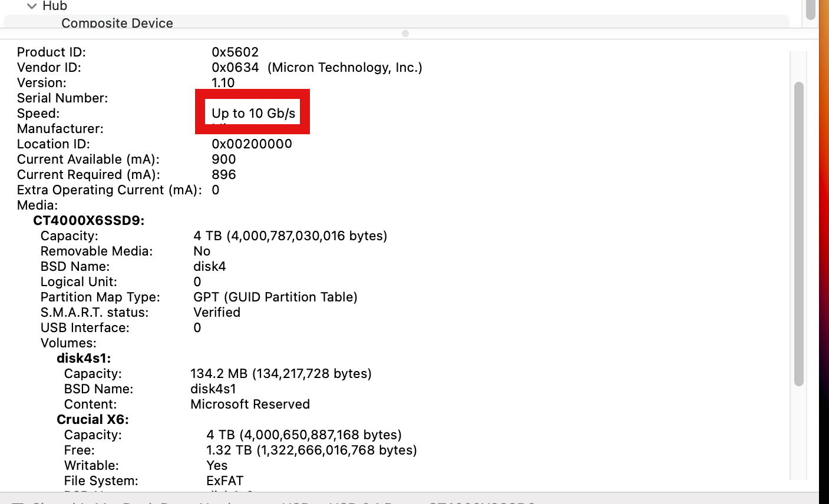Click the "File System:" label
Image resolution: width=829 pixels, height=504 pixels.
[x=101, y=481]
